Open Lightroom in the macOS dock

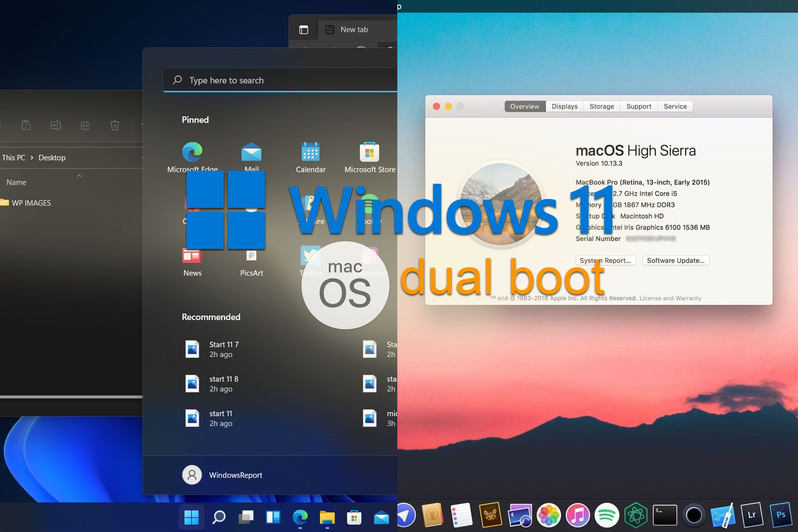click(x=751, y=515)
